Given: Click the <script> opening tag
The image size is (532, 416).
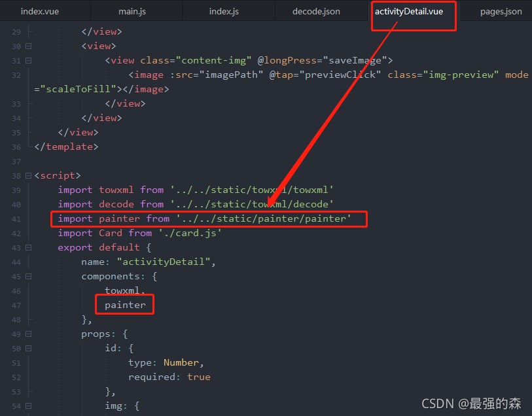Looking at the screenshot, I should (x=58, y=175).
